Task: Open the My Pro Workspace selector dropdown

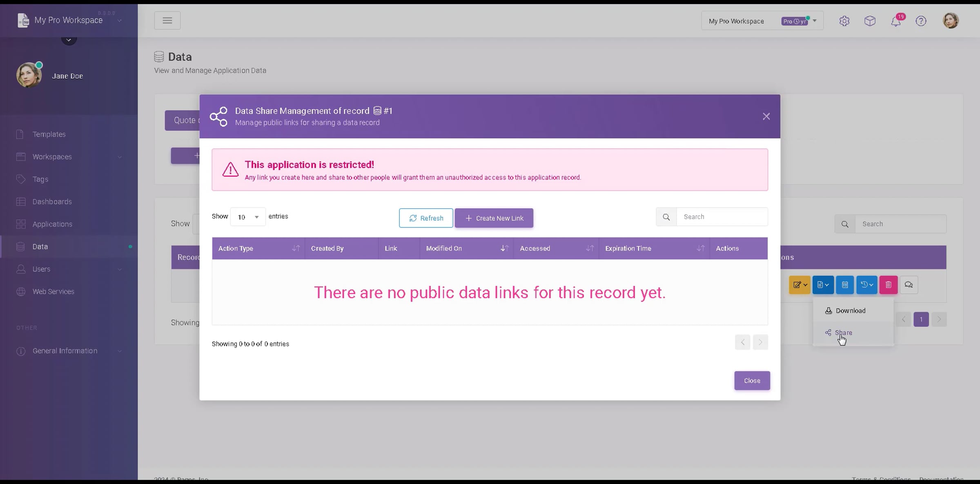Action: click(x=762, y=21)
